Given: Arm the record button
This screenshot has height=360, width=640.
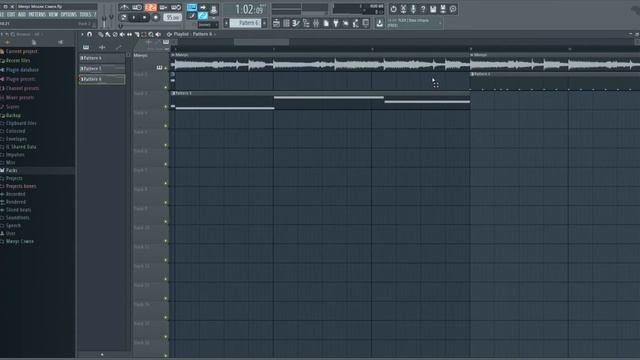Looking at the screenshot, I should (x=156, y=18).
